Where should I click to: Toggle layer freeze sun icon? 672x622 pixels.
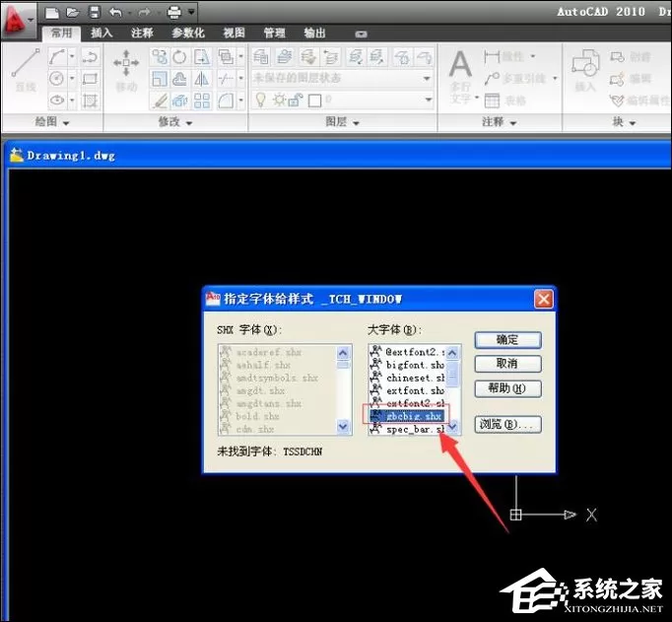point(279,101)
